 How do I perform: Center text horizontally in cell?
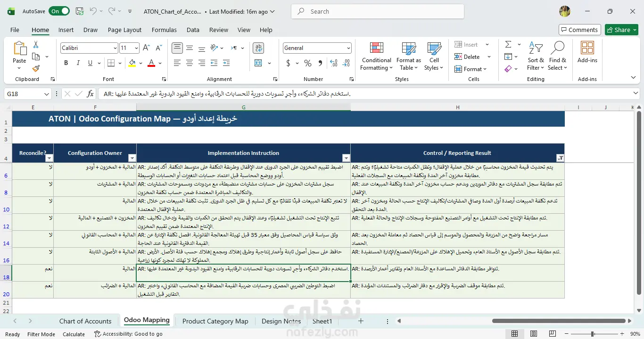(190, 63)
